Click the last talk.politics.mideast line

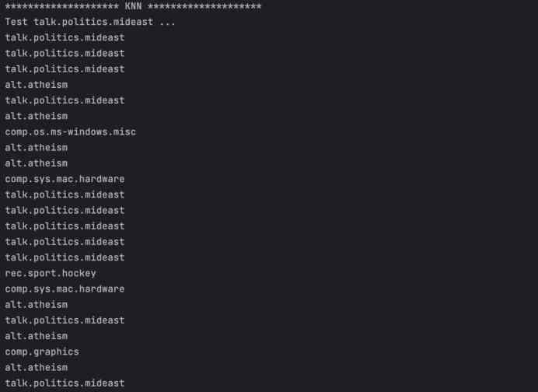click(65, 383)
